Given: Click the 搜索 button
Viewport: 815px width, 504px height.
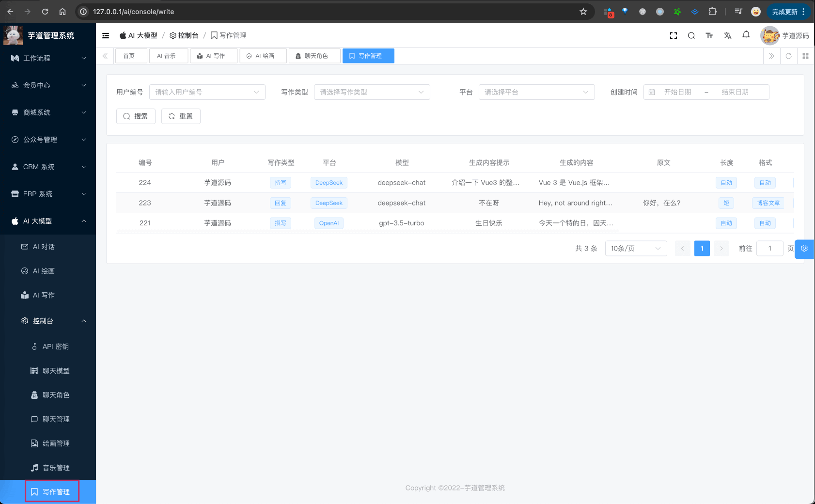Looking at the screenshot, I should point(136,116).
